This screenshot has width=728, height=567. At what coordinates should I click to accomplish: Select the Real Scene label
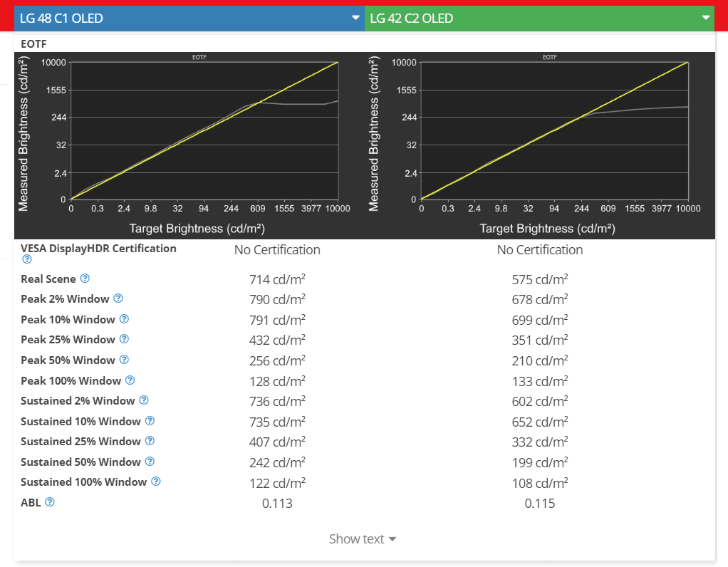click(x=48, y=279)
